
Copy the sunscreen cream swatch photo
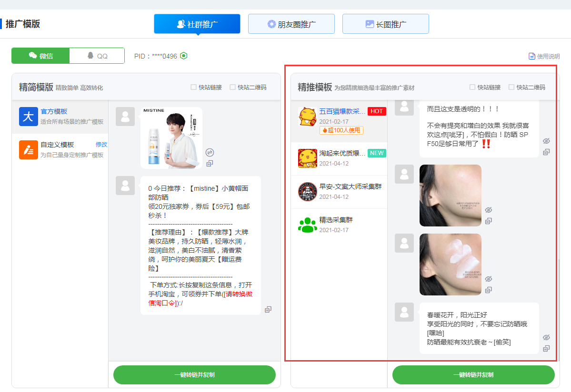[488, 290]
